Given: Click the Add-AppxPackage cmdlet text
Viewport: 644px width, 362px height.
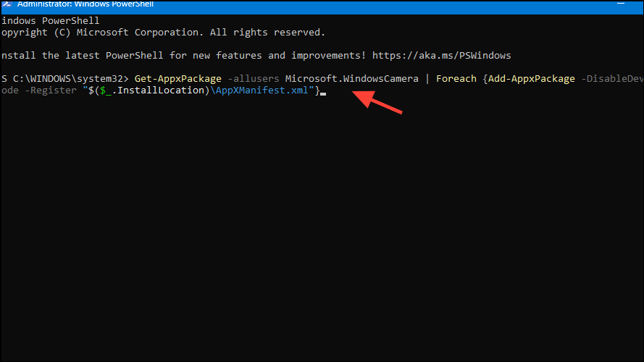Looking at the screenshot, I should click(532, 79).
